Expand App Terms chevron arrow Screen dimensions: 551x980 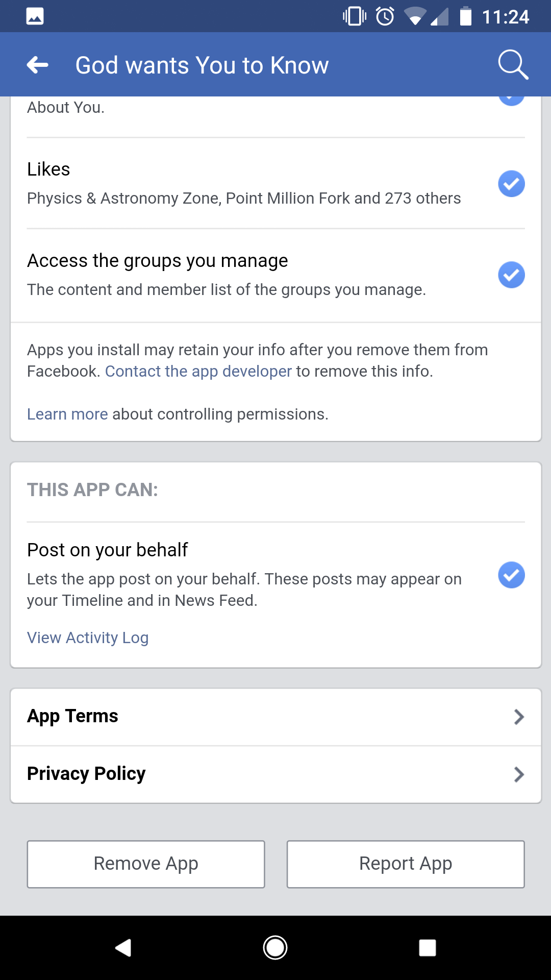pyautogui.click(x=519, y=717)
